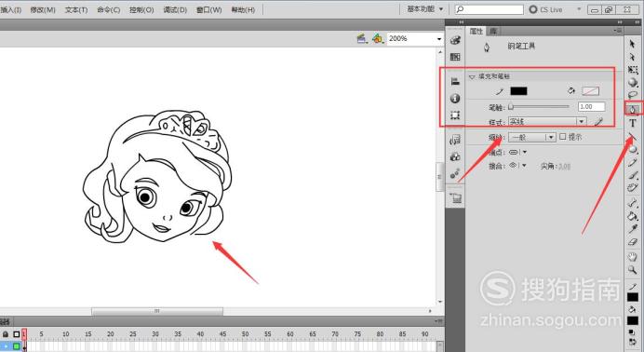The image size is (644, 352).
Task: Select the Brush tool
Action: tap(633, 175)
